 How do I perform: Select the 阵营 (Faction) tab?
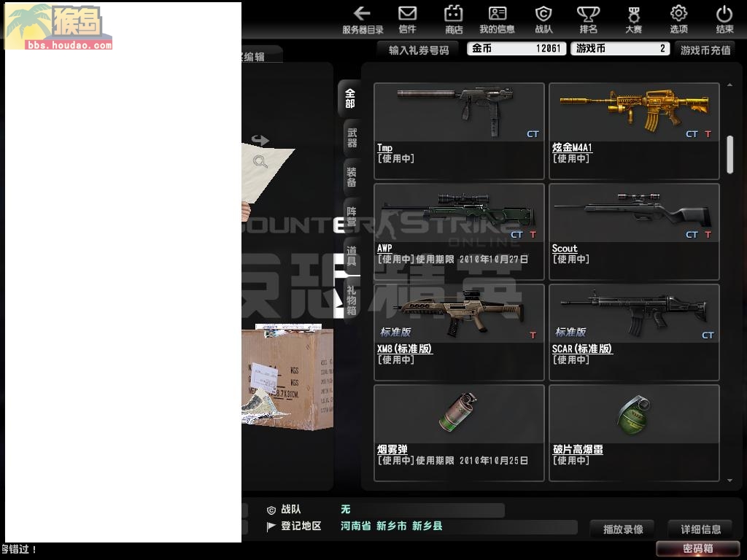(x=352, y=217)
